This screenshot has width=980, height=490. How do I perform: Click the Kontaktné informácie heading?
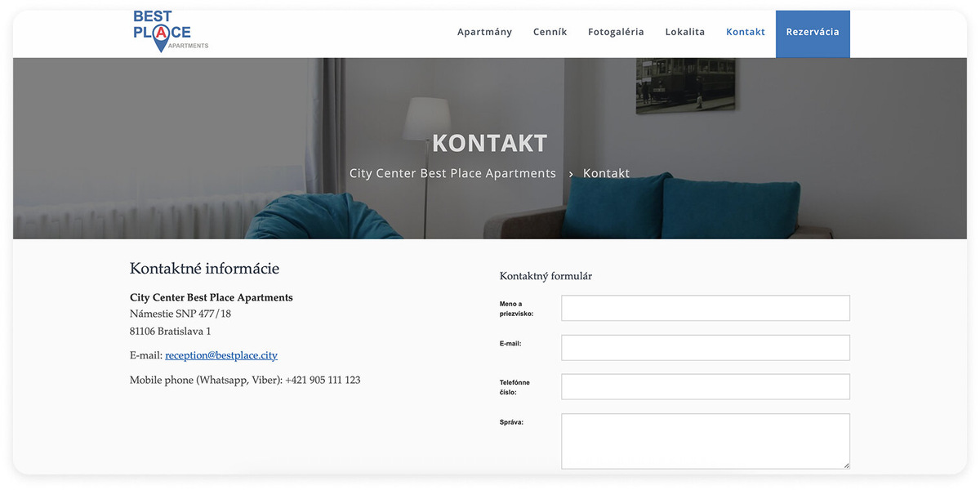[204, 269]
